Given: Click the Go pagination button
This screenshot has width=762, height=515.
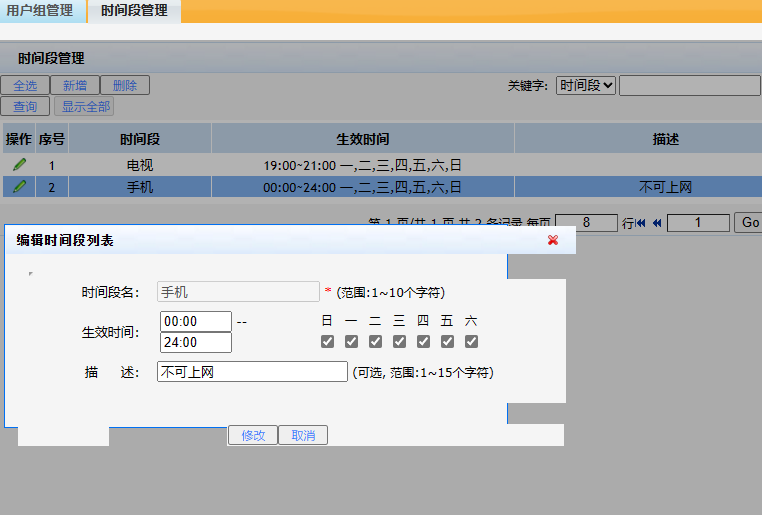Looking at the screenshot, I should click(x=748, y=223).
